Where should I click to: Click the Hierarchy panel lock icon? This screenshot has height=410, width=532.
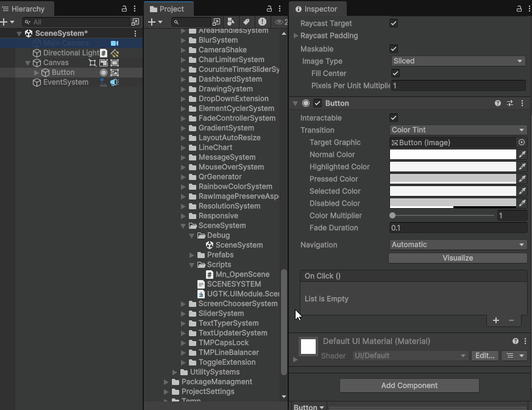[124, 9]
